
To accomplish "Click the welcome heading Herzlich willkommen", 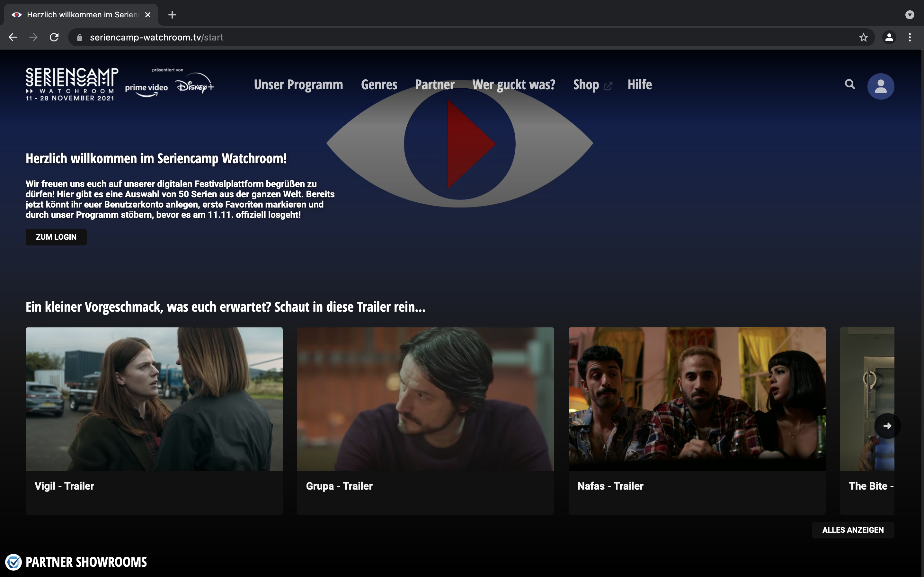I will tap(156, 158).
